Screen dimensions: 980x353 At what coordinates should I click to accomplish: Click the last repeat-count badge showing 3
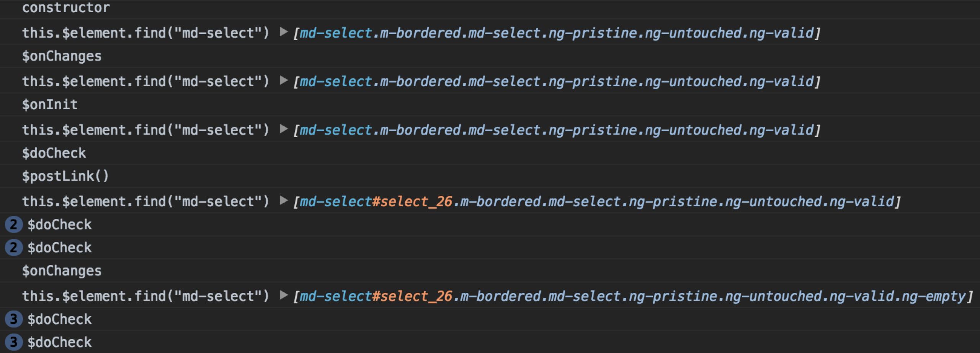(13, 342)
